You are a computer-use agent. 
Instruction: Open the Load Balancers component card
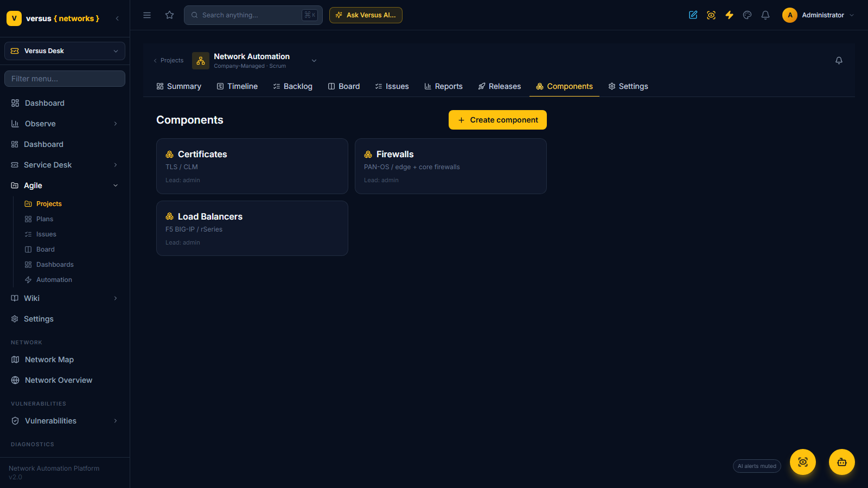tap(252, 228)
